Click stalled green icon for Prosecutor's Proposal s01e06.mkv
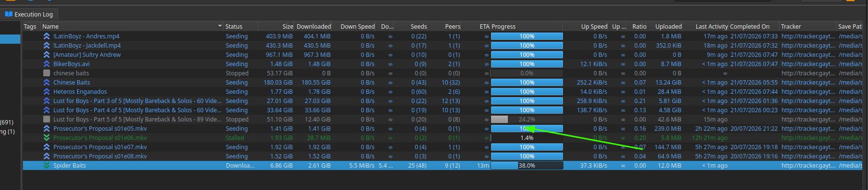Viewport: 868px width, 190px height. [x=47, y=138]
